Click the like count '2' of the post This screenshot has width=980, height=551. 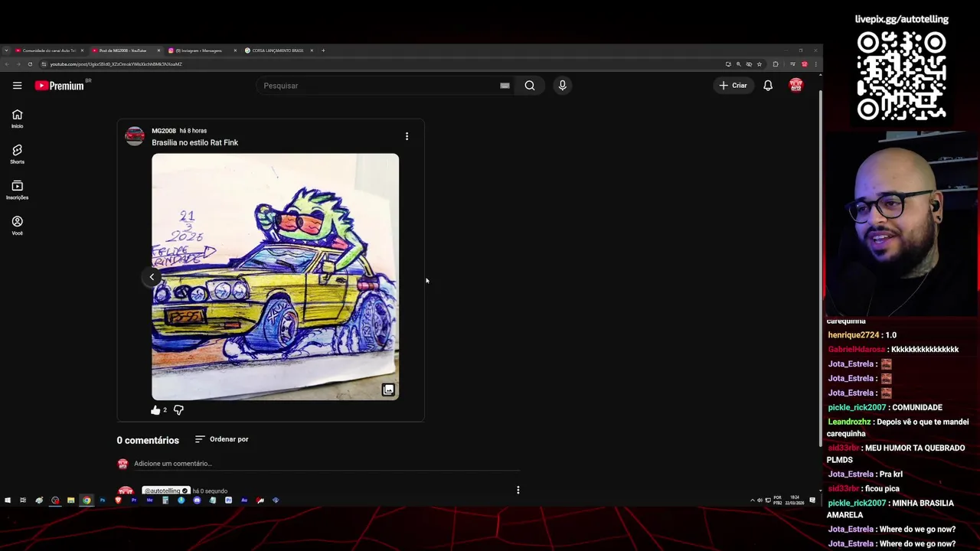pos(165,410)
